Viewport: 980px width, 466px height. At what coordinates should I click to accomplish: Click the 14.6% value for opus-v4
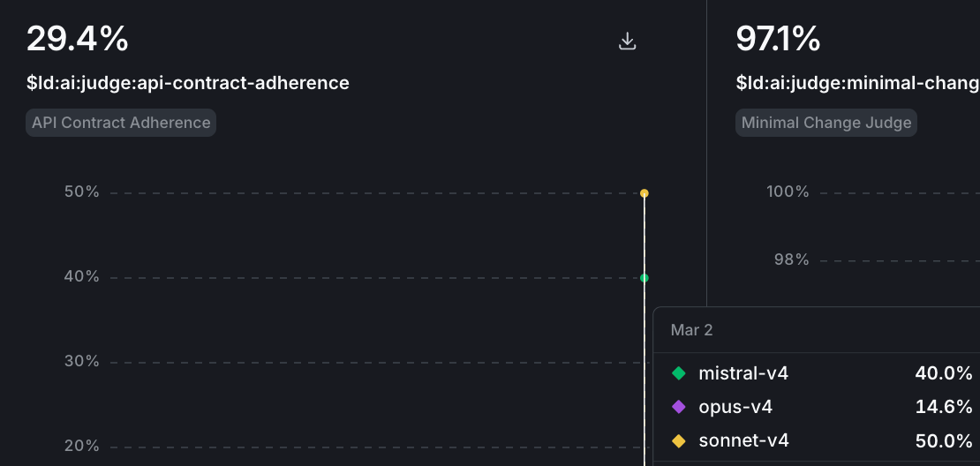[944, 407]
